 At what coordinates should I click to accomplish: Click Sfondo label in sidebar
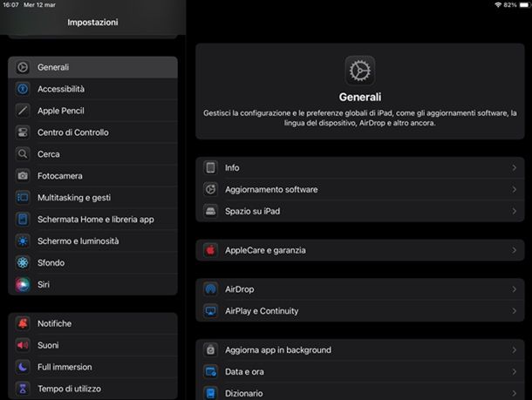pos(51,262)
